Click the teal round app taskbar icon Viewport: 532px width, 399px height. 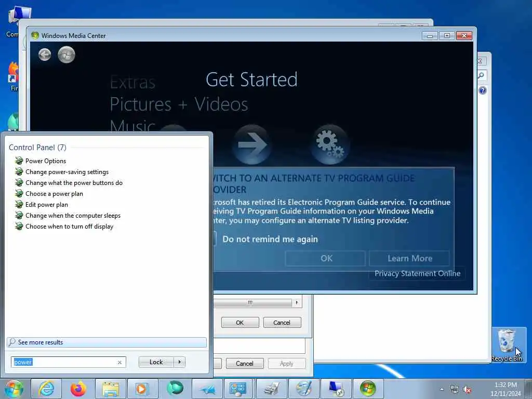175,389
